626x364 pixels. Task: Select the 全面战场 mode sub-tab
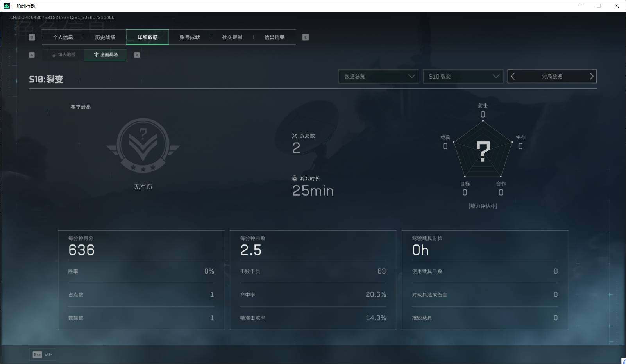pos(106,55)
